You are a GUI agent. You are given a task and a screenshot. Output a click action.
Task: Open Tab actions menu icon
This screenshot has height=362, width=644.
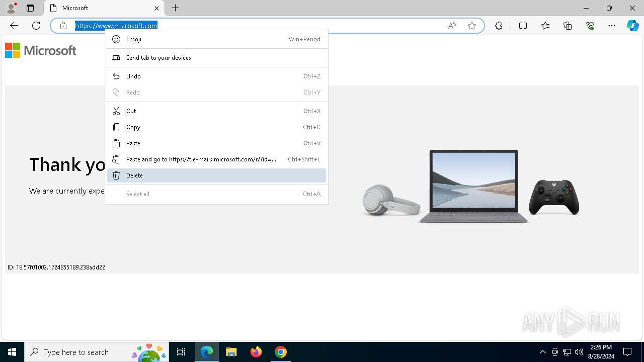[30, 8]
